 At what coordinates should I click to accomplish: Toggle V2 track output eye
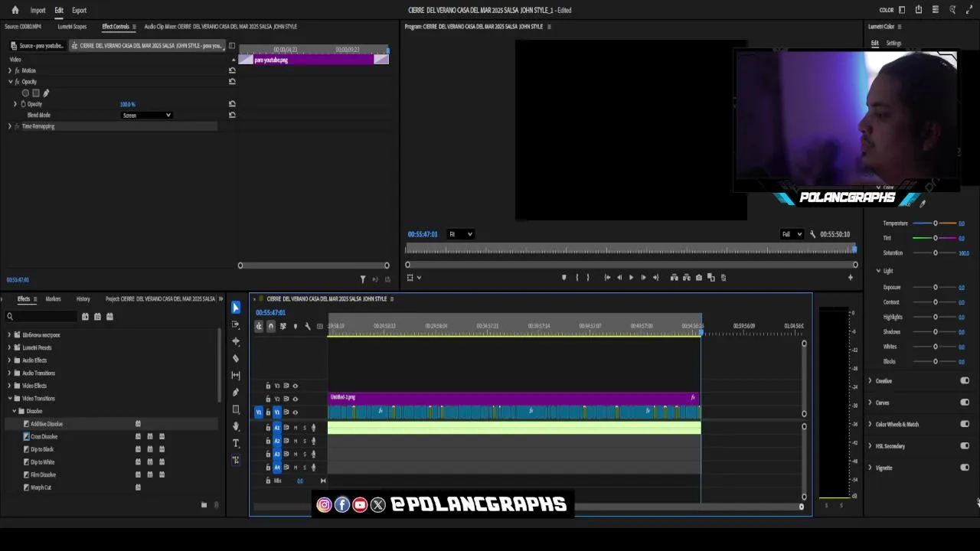(295, 399)
